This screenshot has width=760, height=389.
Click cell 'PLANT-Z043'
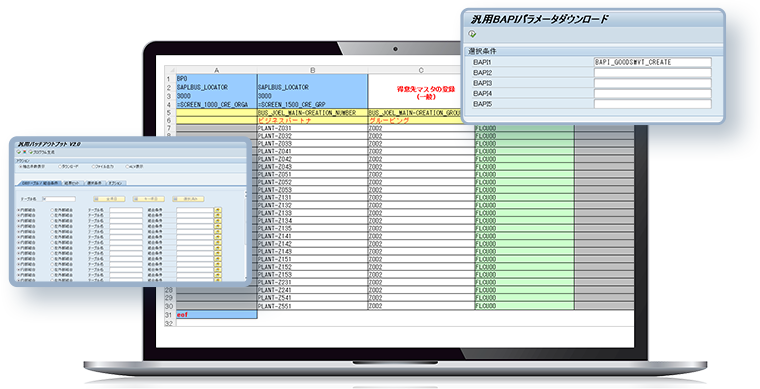coord(313,167)
